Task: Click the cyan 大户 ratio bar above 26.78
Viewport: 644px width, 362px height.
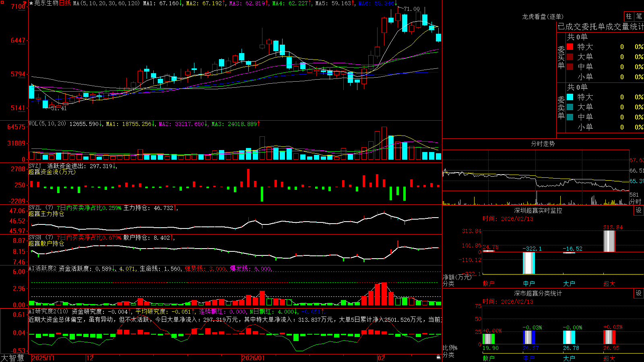Action: pyautogui.click(x=569, y=337)
